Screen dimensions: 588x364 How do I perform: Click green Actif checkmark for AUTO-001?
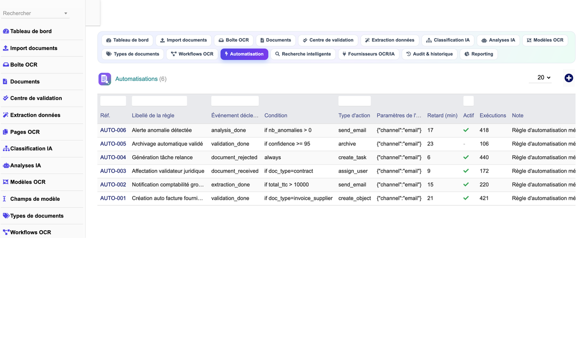click(x=466, y=198)
